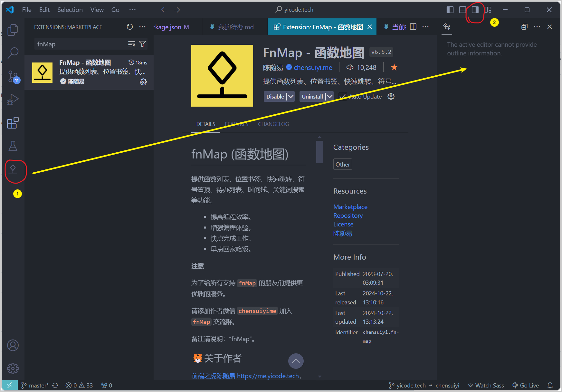Clear extensions search results icon
Viewport: 562px width, 392px height.
[x=132, y=44]
